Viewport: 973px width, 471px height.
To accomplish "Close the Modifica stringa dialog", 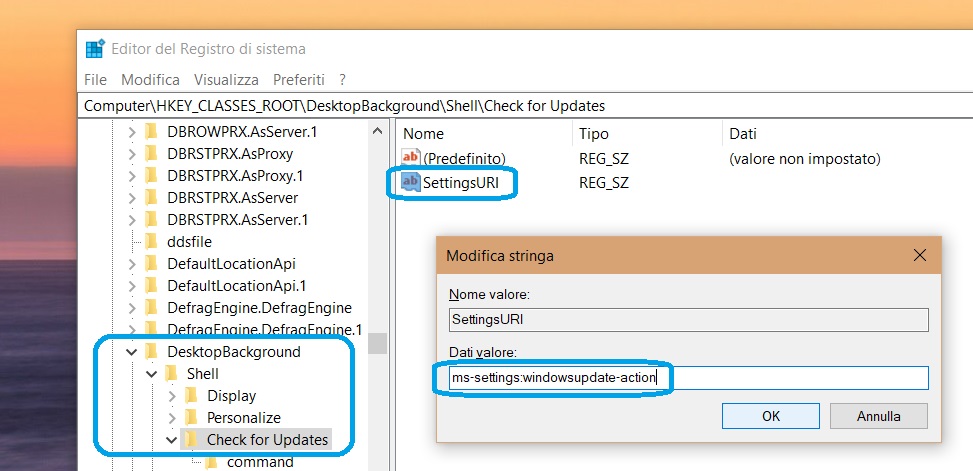I will click(x=920, y=255).
